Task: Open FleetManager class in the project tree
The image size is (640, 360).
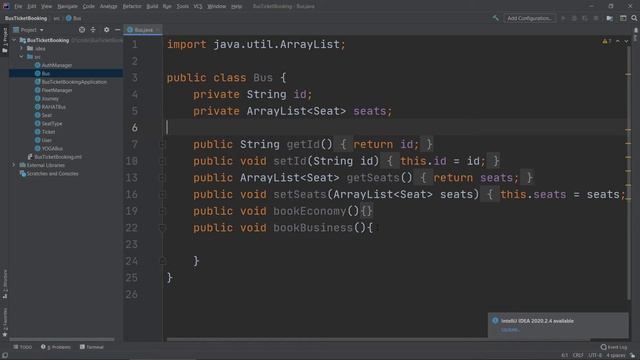Action: tap(57, 90)
